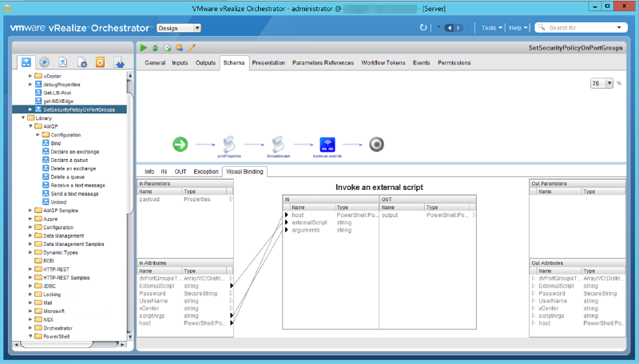
Task: Expand the vCenter folder
Action: pyautogui.click(x=30, y=76)
